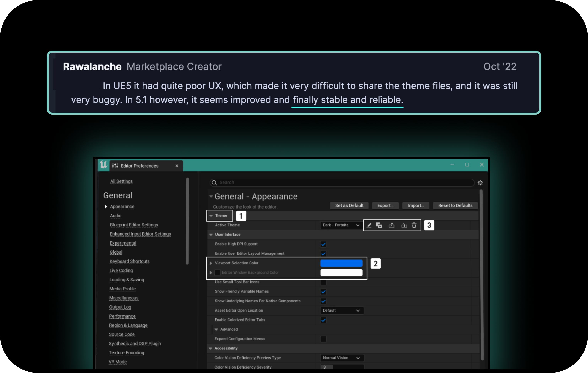
Task: Toggle Show Friendly Variable Names
Action: (x=323, y=291)
